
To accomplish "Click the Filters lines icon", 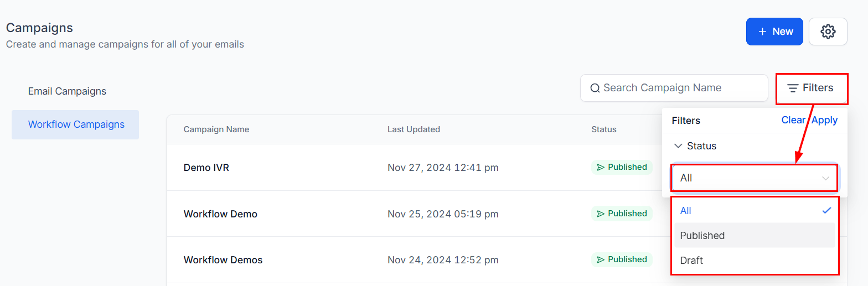I will tap(793, 88).
